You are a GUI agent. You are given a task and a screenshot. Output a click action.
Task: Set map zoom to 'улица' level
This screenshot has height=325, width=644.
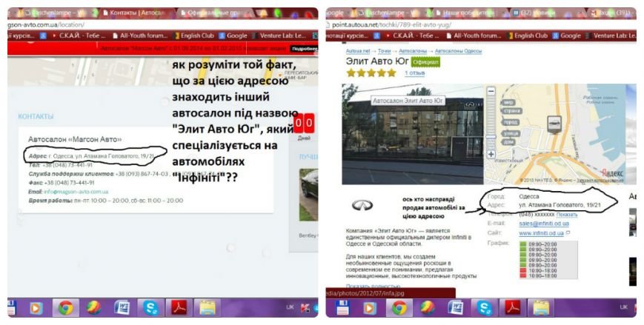[511, 133]
